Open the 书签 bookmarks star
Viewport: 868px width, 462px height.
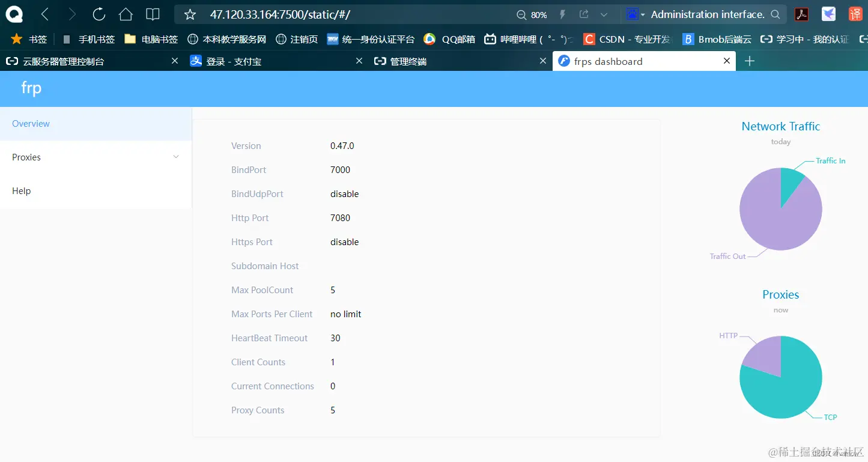[x=28, y=39]
